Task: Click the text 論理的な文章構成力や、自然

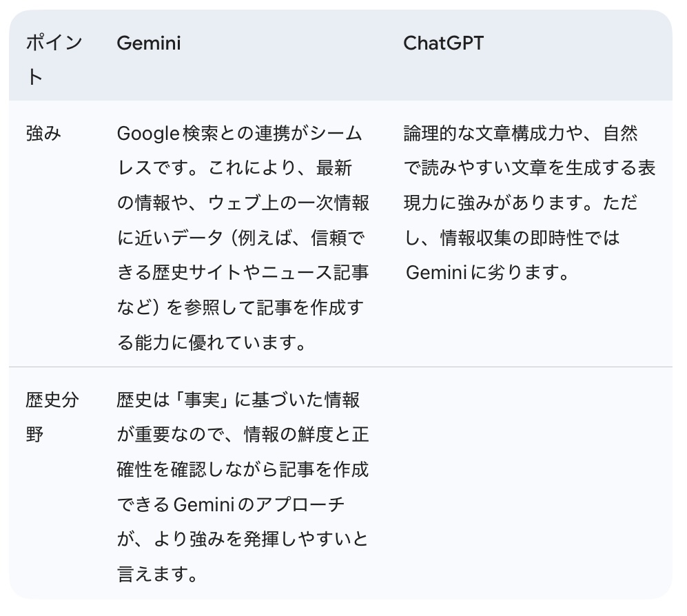Action: click(520, 133)
